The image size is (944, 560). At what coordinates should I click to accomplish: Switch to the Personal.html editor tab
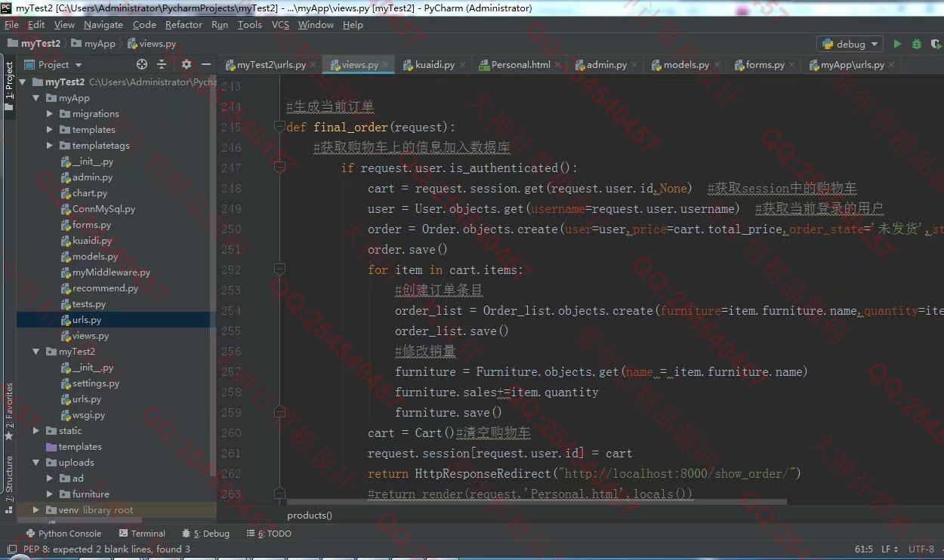[520, 65]
